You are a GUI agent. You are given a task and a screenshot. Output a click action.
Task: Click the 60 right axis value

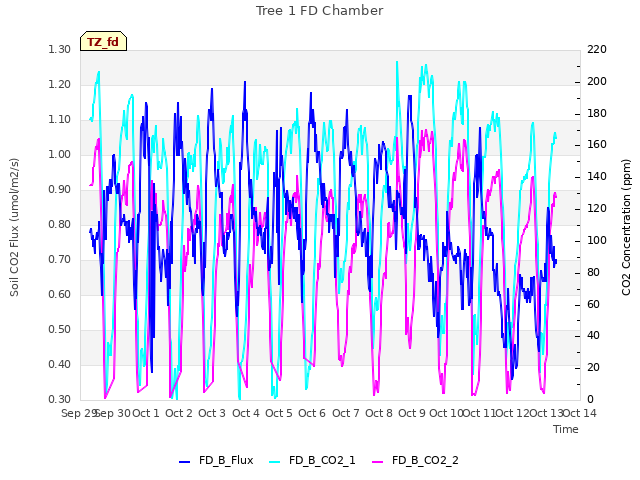pos(594,304)
